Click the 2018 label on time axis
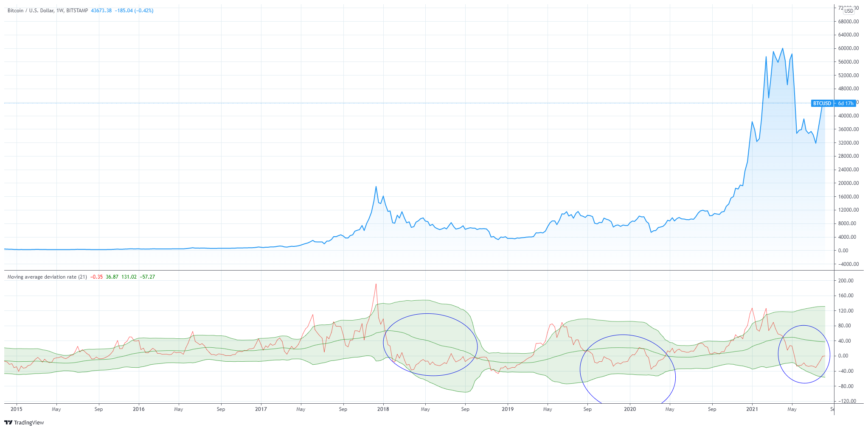This screenshot has height=430, width=868. coord(383,409)
